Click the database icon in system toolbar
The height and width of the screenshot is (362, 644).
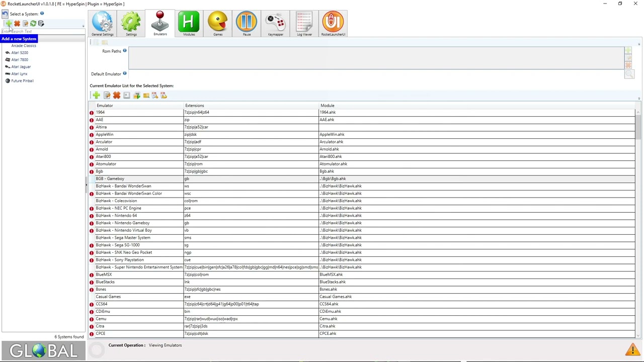(41, 24)
